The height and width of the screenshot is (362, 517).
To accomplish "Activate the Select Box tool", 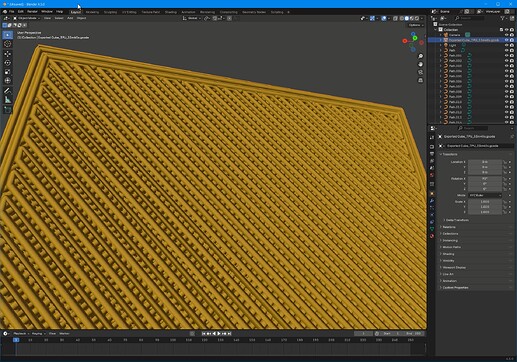I will (7, 35).
